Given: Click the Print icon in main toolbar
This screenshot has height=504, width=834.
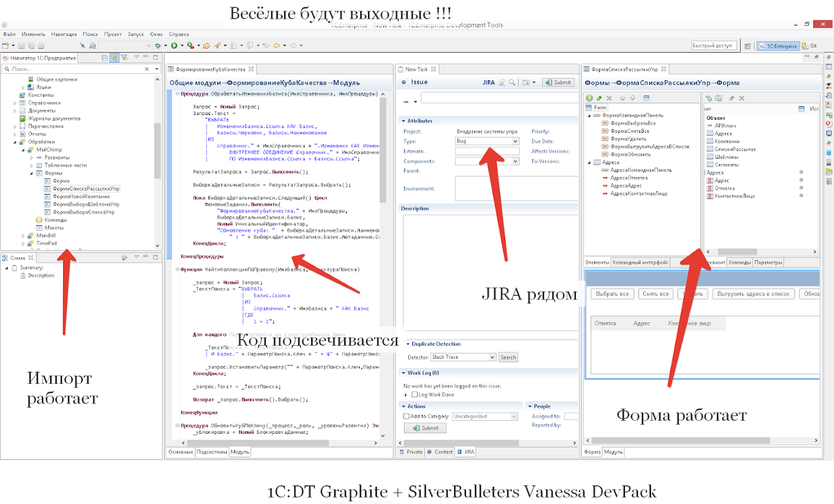Looking at the screenshot, I should (x=41, y=45).
